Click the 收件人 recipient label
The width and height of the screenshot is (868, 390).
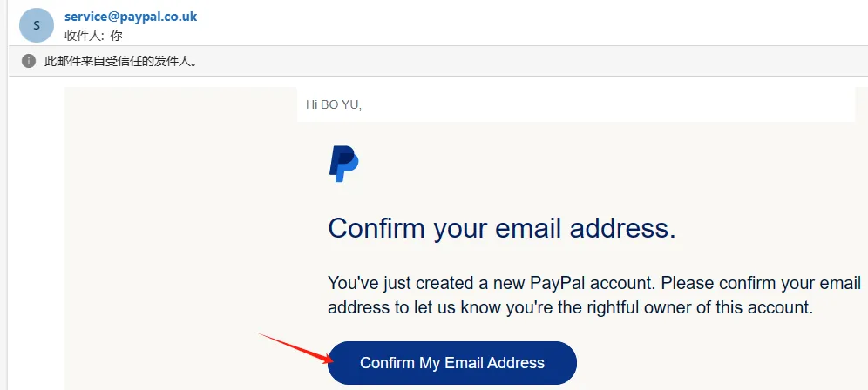tap(83, 36)
